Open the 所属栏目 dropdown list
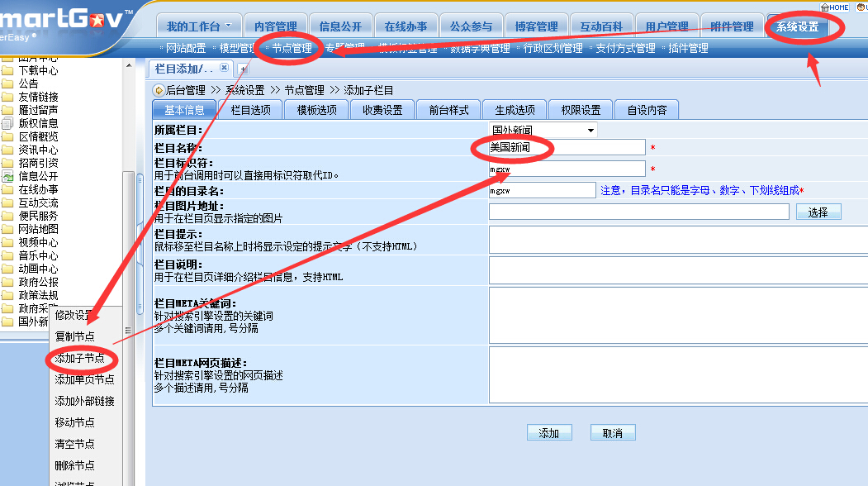The width and height of the screenshot is (868, 486). pyautogui.click(x=591, y=131)
